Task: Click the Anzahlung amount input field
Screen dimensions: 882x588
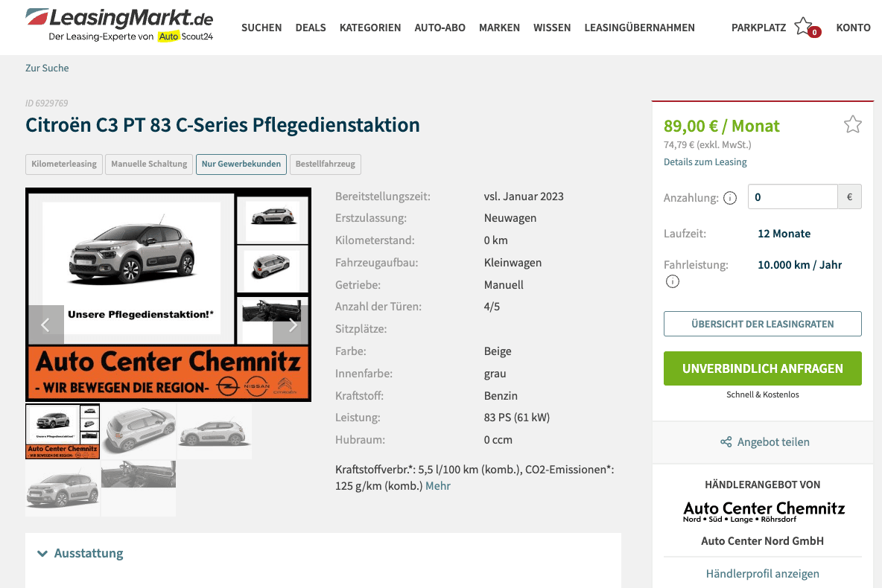Action: (x=793, y=196)
